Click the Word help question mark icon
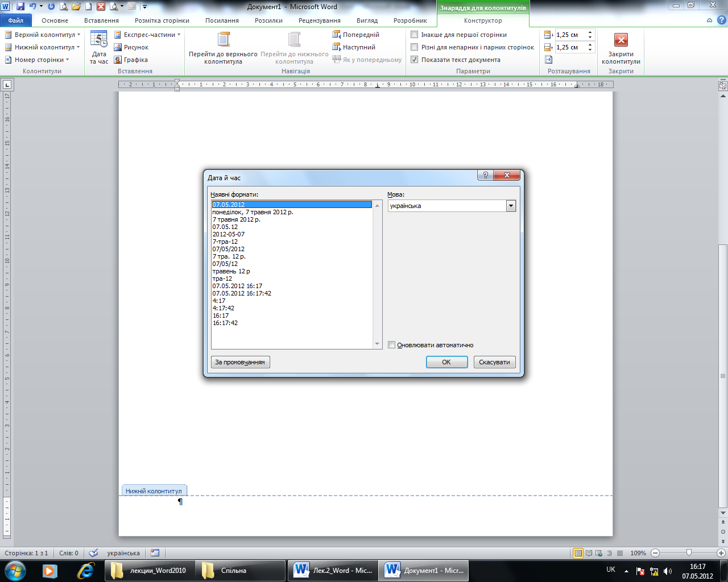The height and width of the screenshot is (582, 728). click(721, 20)
